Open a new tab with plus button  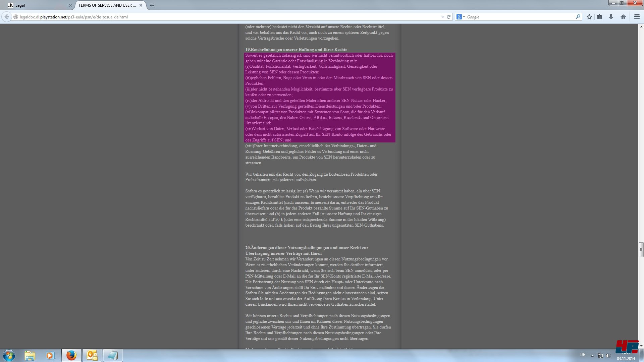tap(152, 5)
